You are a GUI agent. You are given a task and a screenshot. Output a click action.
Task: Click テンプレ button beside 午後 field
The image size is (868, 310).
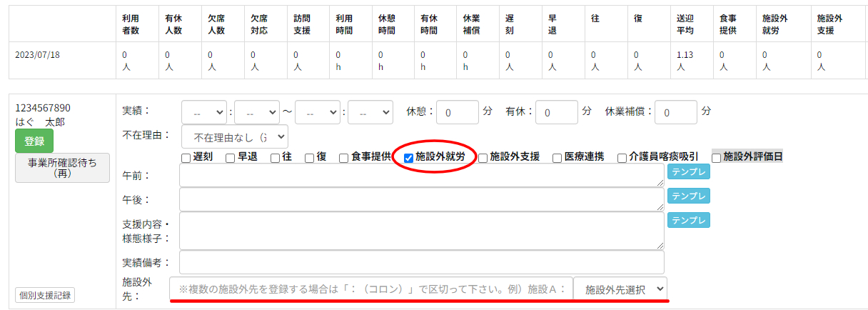pyautogui.click(x=688, y=196)
